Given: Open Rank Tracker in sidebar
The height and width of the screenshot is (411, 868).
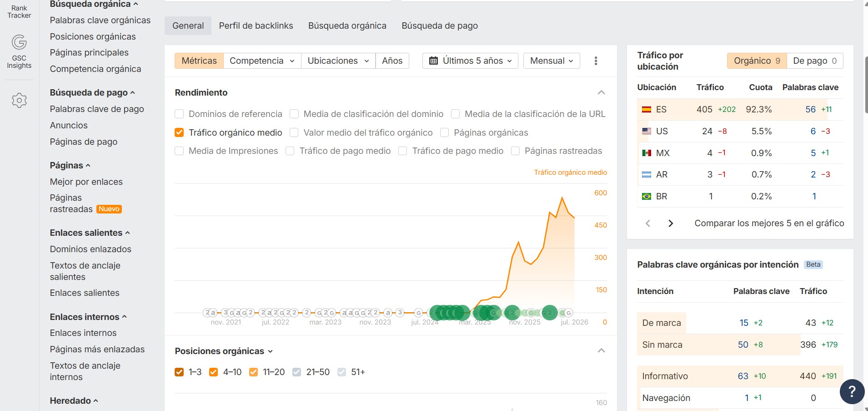Looking at the screenshot, I should click(x=19, y=11).
